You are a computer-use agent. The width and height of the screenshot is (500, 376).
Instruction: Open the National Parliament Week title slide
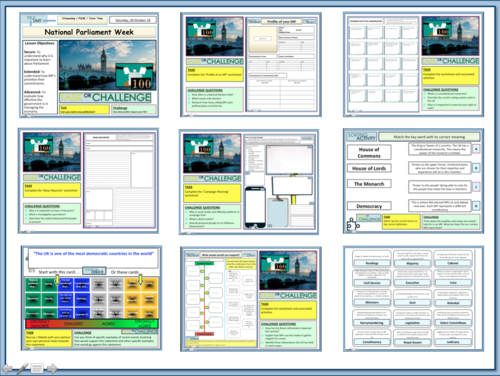tap(89, 65)
